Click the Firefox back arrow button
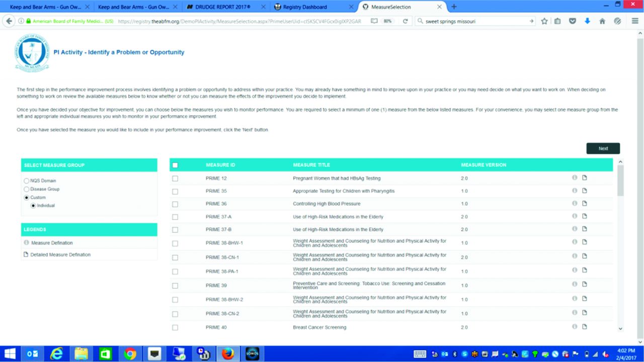The width and height of the screenshot is (644, 362). (9, 21)
